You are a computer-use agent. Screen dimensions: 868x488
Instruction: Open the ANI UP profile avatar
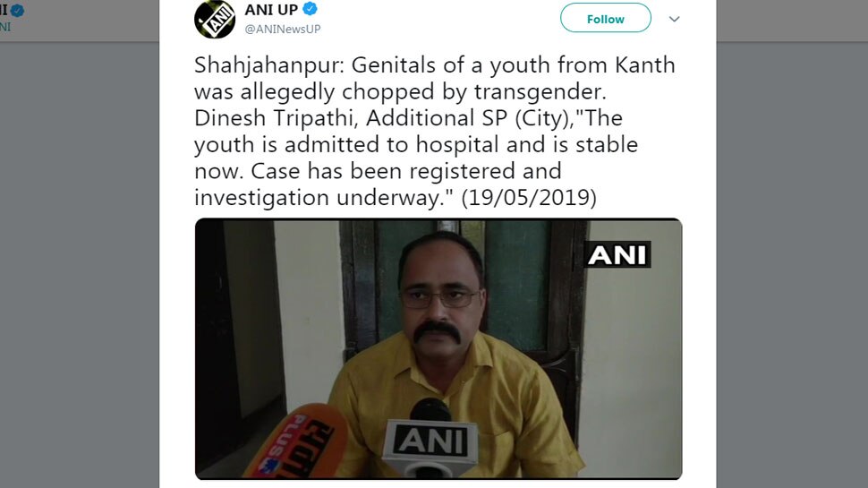coord(215,19)
